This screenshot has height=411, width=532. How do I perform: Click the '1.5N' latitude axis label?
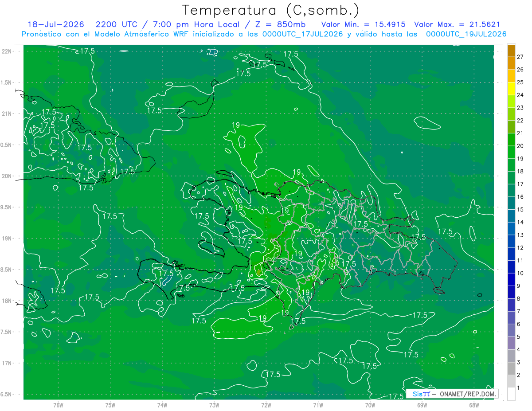click(x=6, y=82)
